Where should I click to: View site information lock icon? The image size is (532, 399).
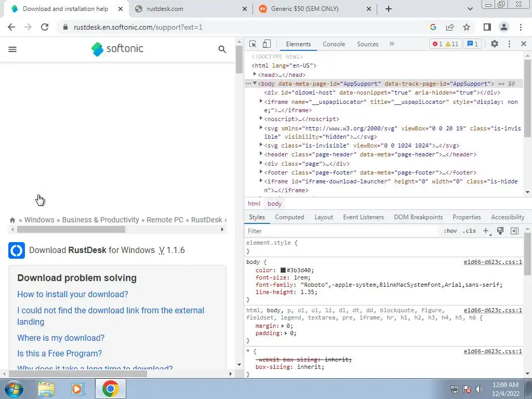click(65, 27)
